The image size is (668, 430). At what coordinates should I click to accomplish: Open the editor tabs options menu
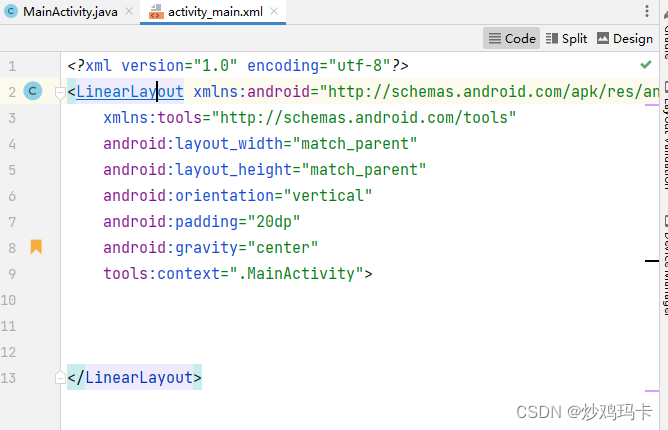(647, 12)
